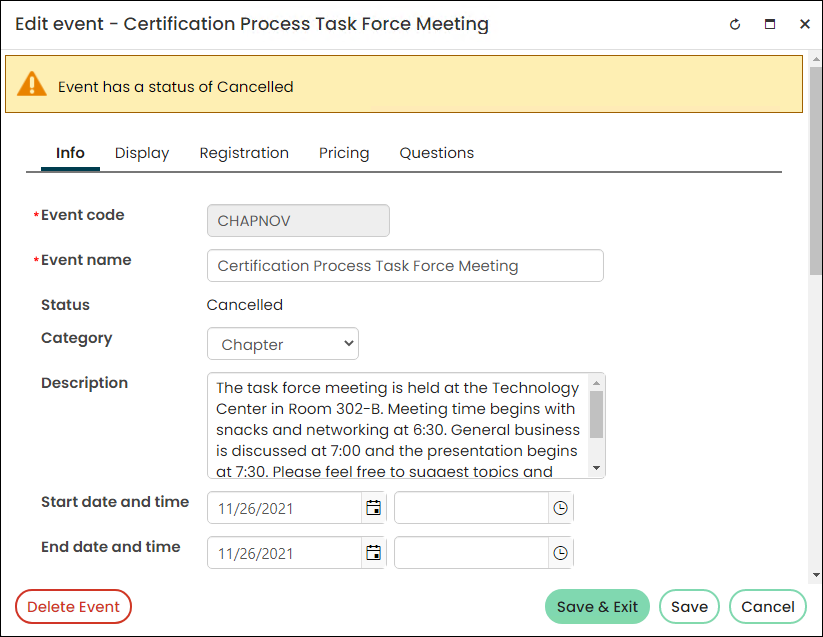Screen dimensions: 823x637
Task: Click the End date and time label
Action: coord(111,547)
